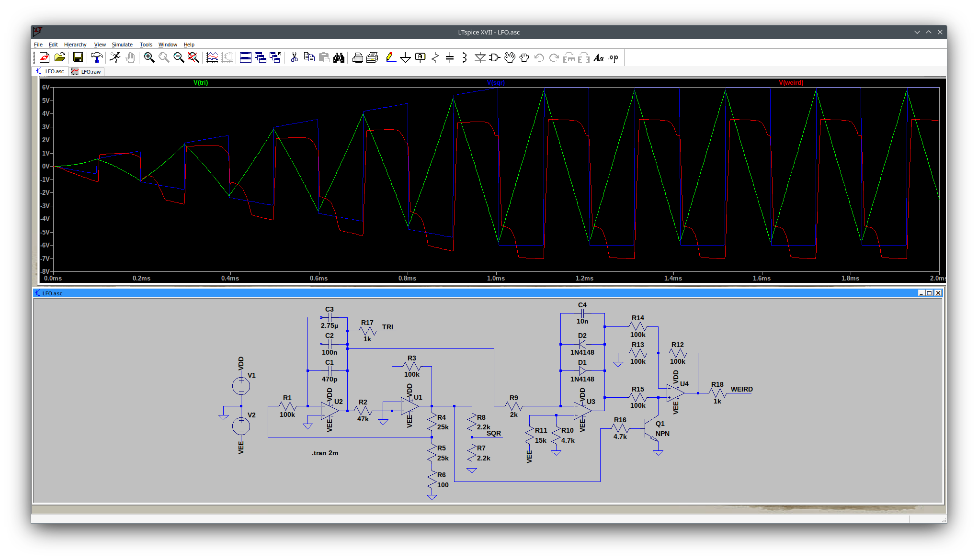Select the Drag hand tool
The height and width of the screenshot is (560, 978).
[x=524, y=57]
